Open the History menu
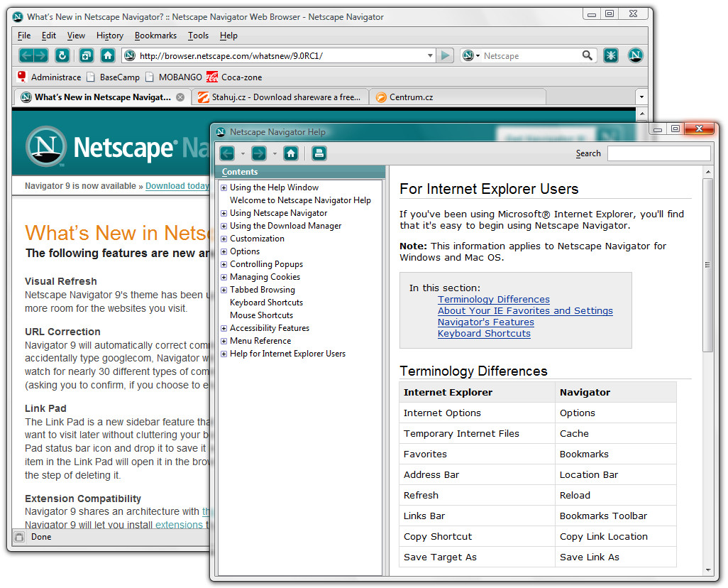The height and width of the screenshot is (588, 728). pos(110,36)
